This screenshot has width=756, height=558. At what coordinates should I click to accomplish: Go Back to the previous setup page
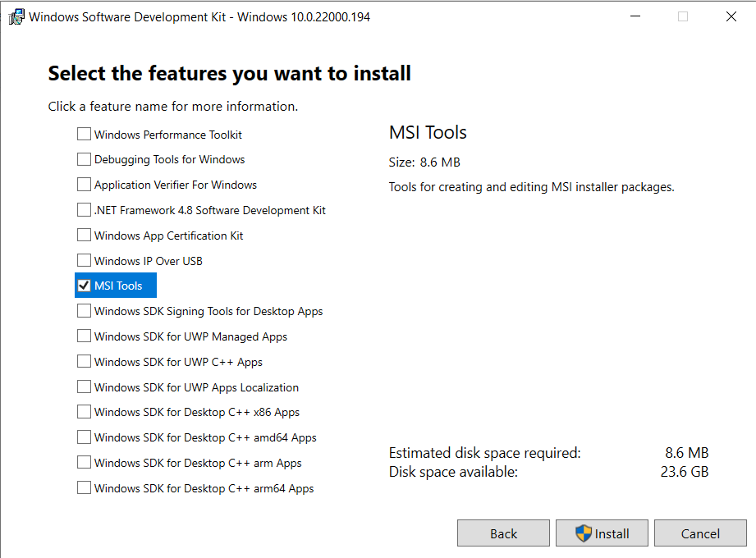503,533
